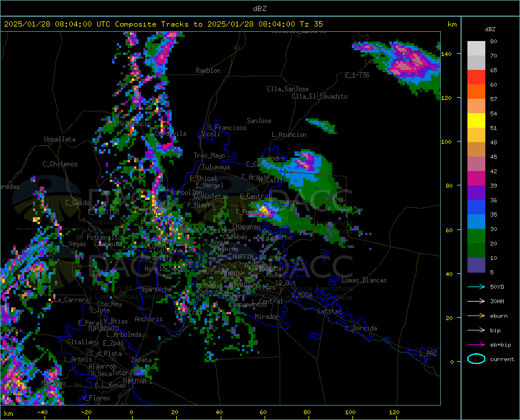The height and width of the screenshot is (420, 520).
Task: Select the light blue 30-35 dBZ legend swatch
Action: (x=476, y=222)
